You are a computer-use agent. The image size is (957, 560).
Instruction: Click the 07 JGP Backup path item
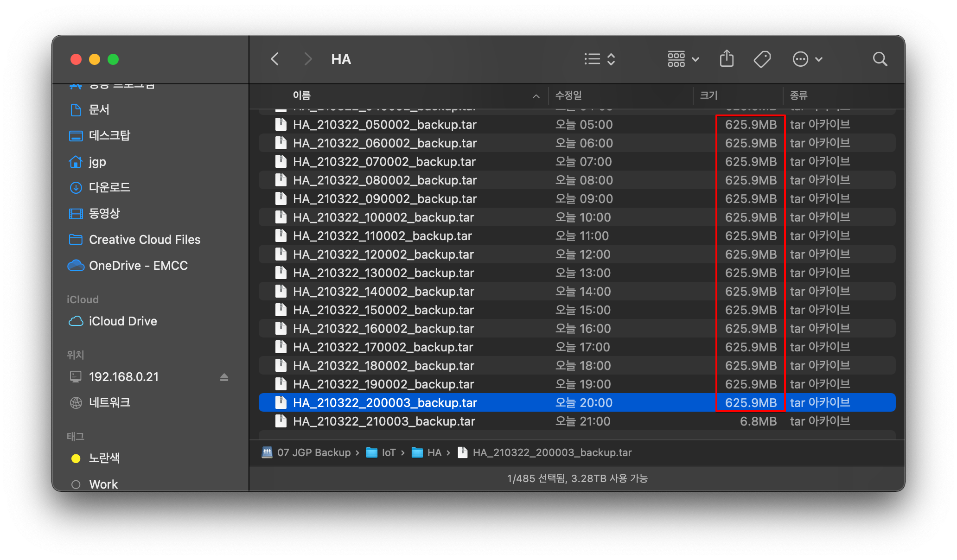(x=313, y=453)
